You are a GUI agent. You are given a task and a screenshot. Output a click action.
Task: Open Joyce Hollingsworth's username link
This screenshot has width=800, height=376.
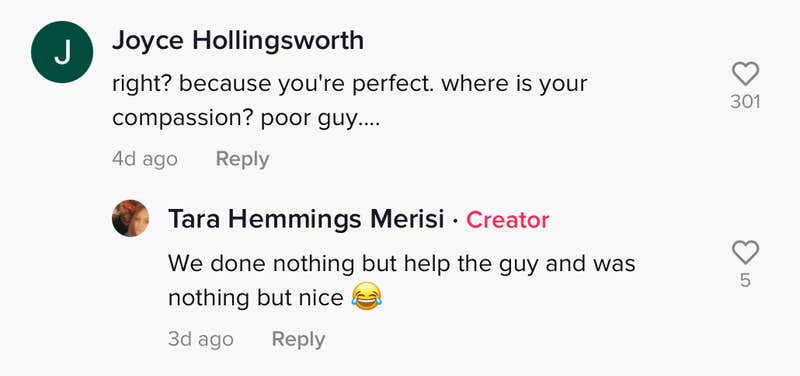[238, 40]
